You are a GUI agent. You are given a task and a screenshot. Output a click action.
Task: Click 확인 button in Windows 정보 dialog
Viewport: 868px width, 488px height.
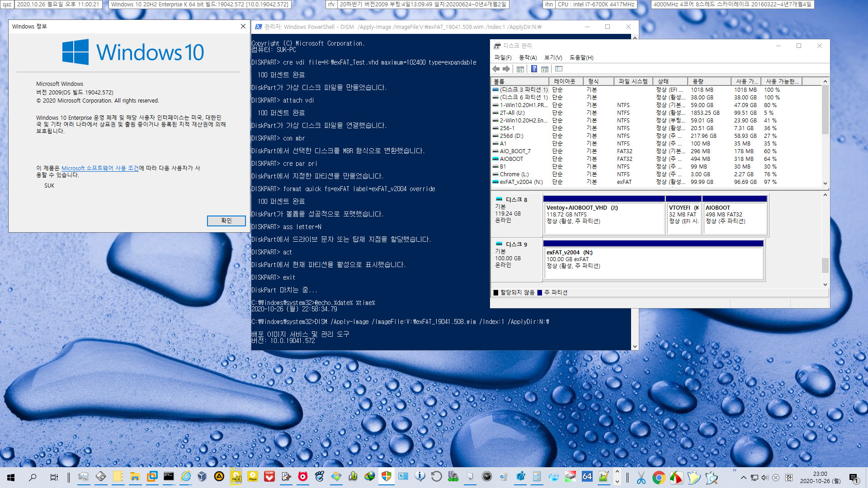point(226,221)
